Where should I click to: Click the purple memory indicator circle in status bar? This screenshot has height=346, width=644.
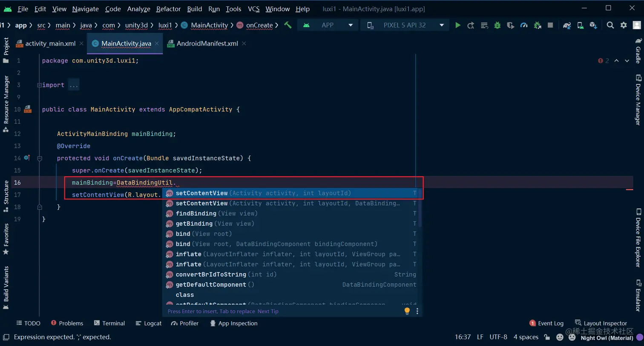pyautogui.click(x=639, y=337)
